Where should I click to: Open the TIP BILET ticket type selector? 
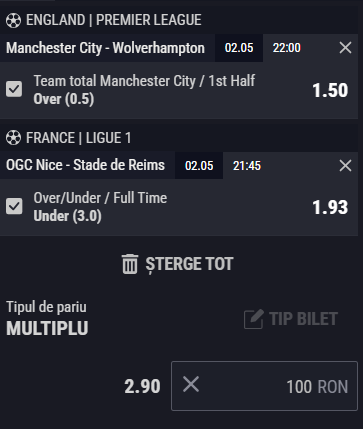point(291,319)
